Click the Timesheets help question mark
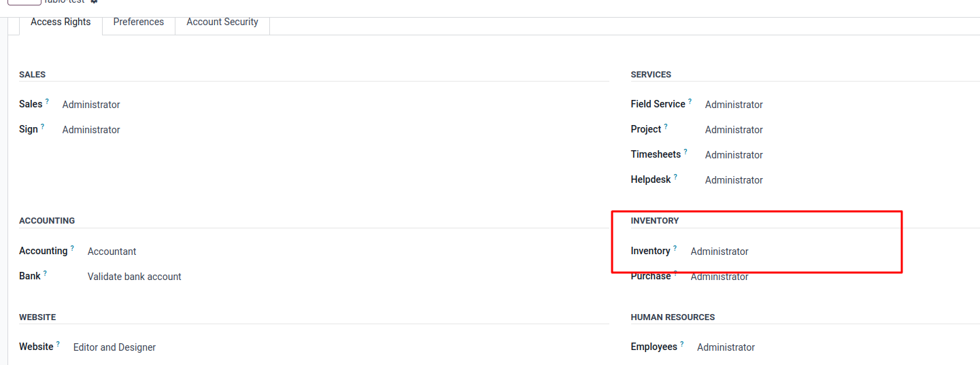Image resolution: width=980 pixels, height=365 pixels. click(x=686, y=152)
